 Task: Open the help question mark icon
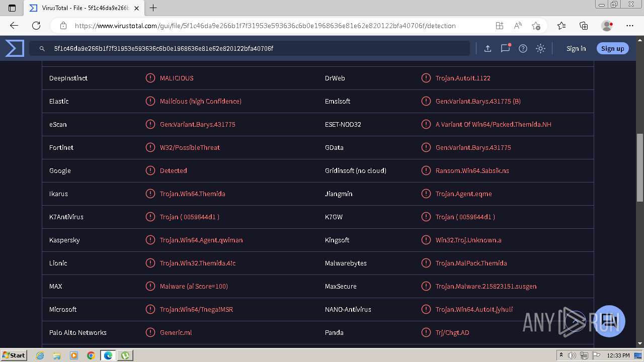point(523,48)
